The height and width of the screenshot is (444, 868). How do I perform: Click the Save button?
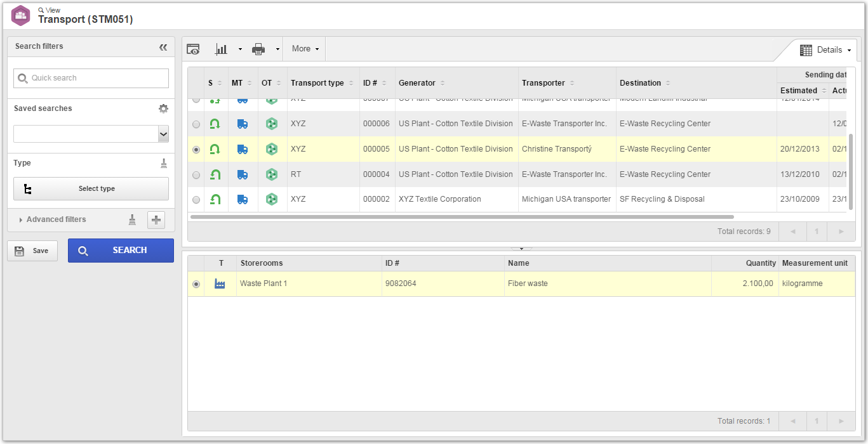pyautogui.click(x=32, y=251)
